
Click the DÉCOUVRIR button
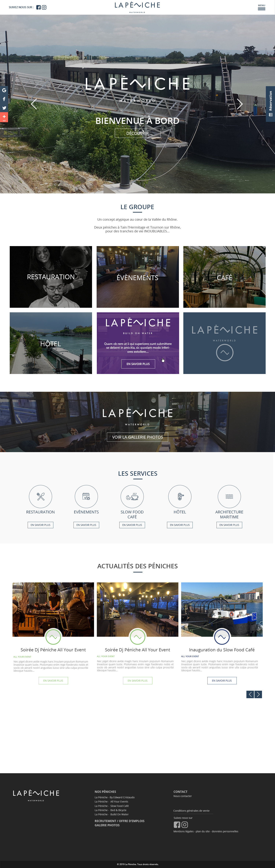[137, 133]
